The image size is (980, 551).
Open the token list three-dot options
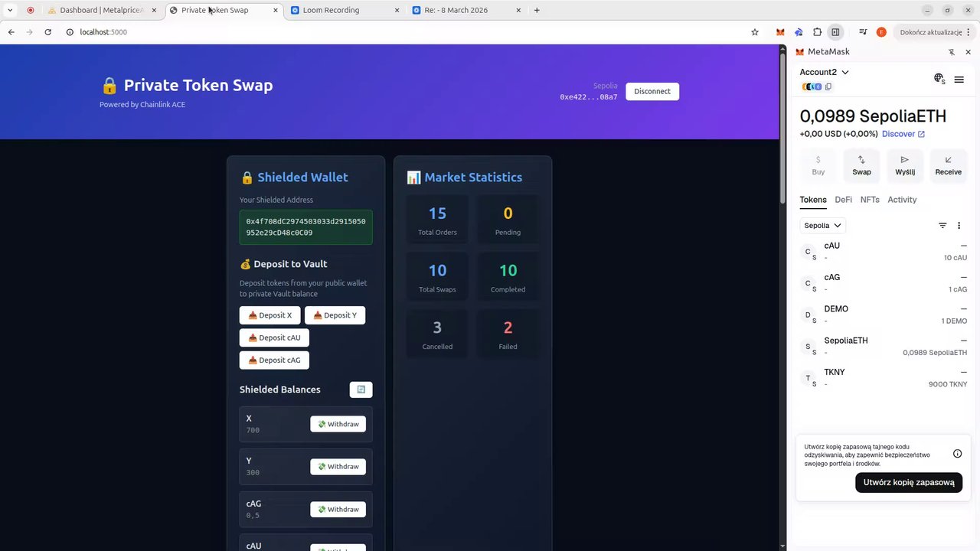(959, 226)
